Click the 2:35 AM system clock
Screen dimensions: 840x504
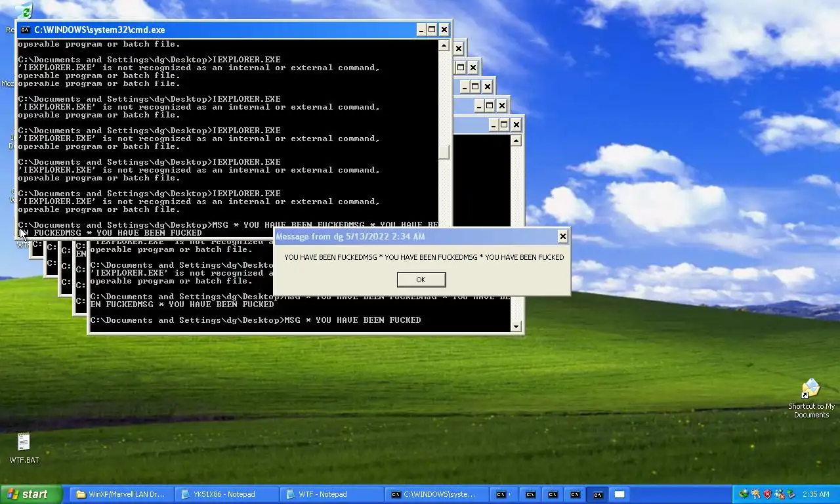(x=816, y=494)
